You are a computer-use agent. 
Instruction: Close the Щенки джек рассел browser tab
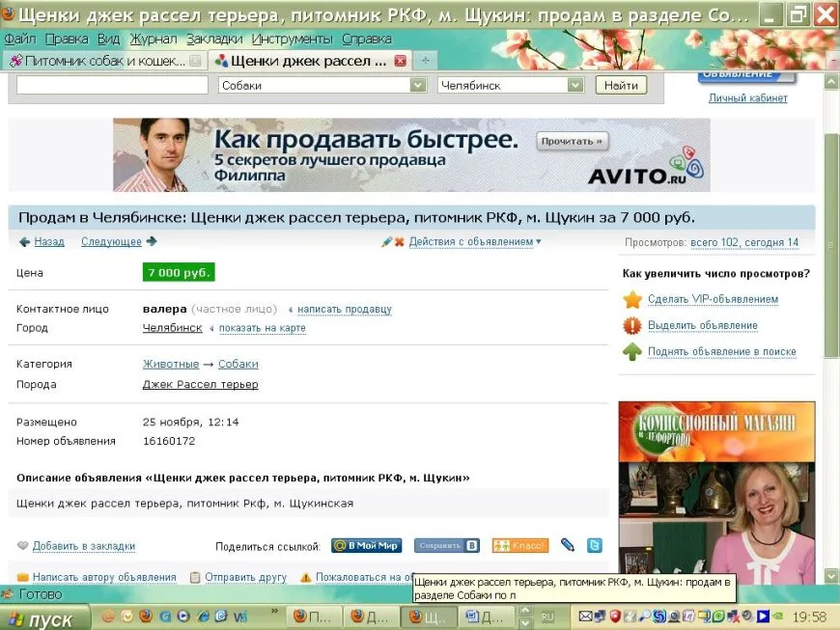[x=400, y=61]
